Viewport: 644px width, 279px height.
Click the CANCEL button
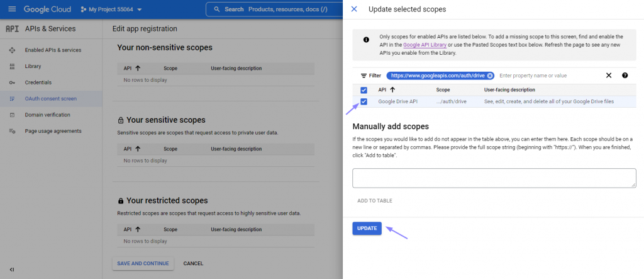[193, 263]
